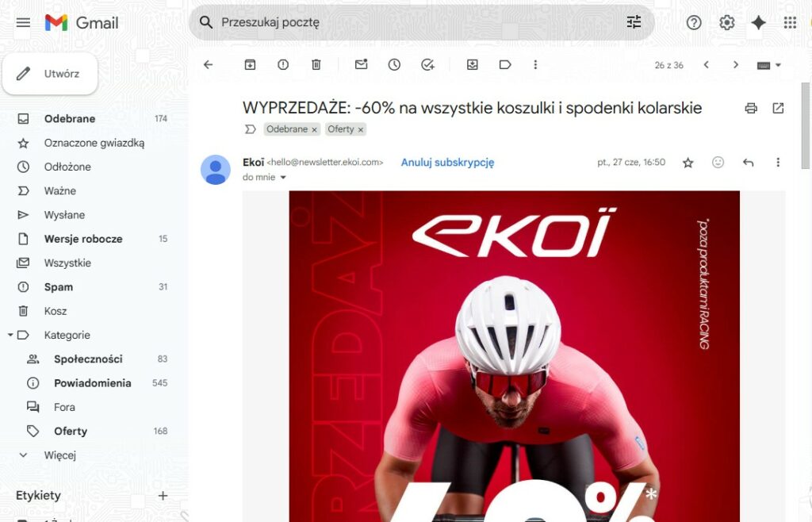
Task: Open search options filter icon
Action: [x=634, y=21]
